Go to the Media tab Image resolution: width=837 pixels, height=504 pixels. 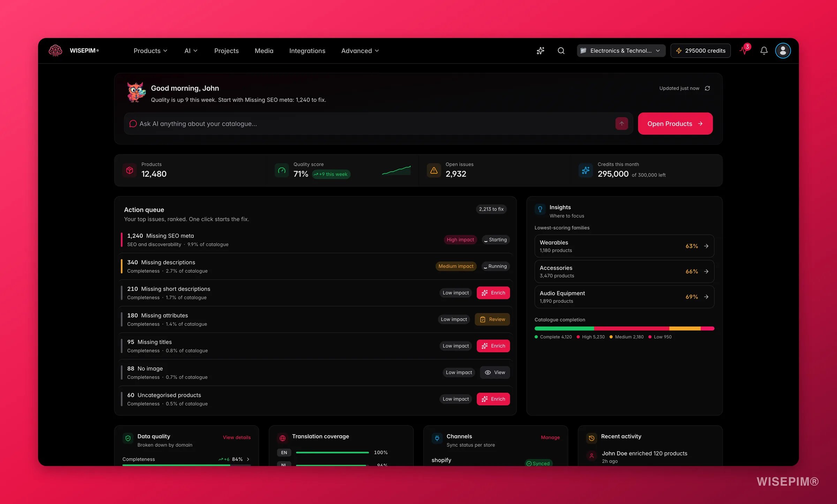point(264,51)
